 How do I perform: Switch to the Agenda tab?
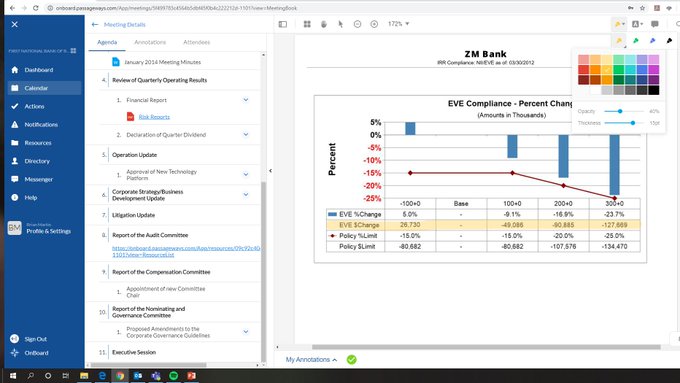[107, 42]
